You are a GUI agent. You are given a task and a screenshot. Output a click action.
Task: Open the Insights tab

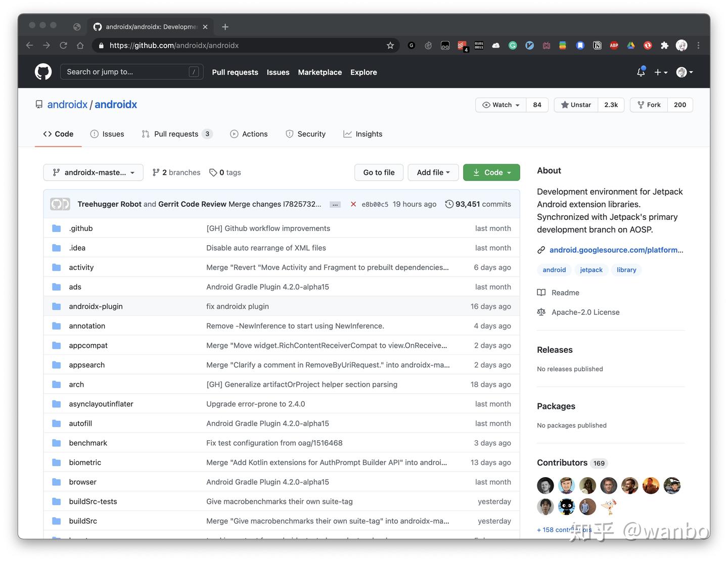click(363, 134)
